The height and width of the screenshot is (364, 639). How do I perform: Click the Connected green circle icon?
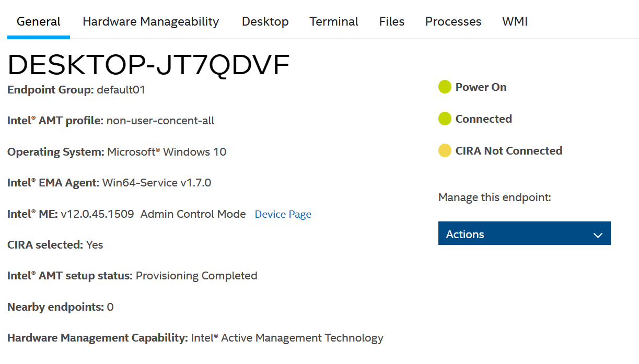(x=445, y=119)
